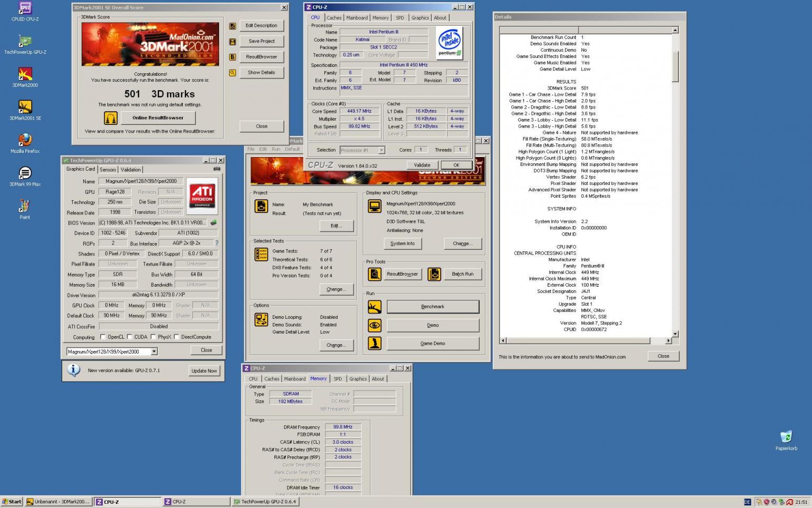Click ATI tray icon near clock

pyautogui.click(x=789, y=502)
